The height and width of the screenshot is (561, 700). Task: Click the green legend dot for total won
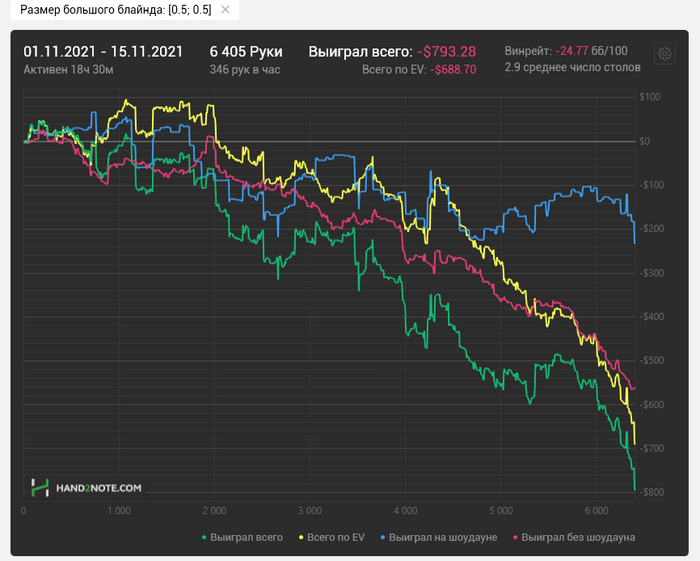pos(204,538)
